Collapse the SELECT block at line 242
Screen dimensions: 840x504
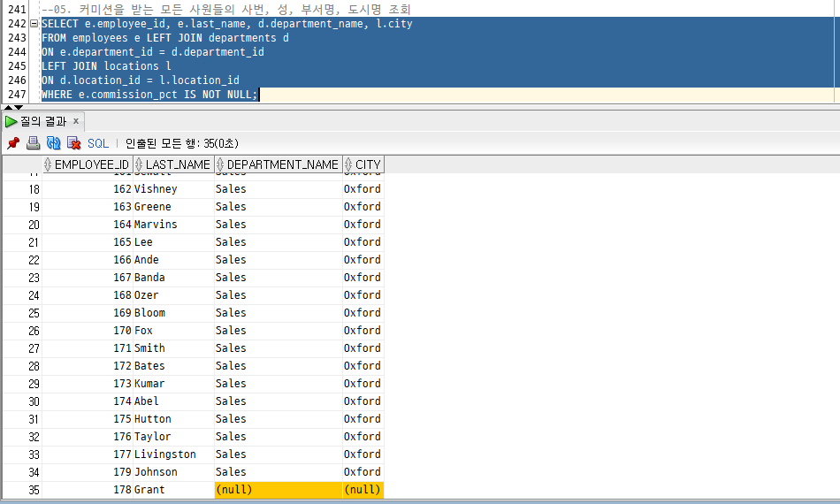point(34,24)
